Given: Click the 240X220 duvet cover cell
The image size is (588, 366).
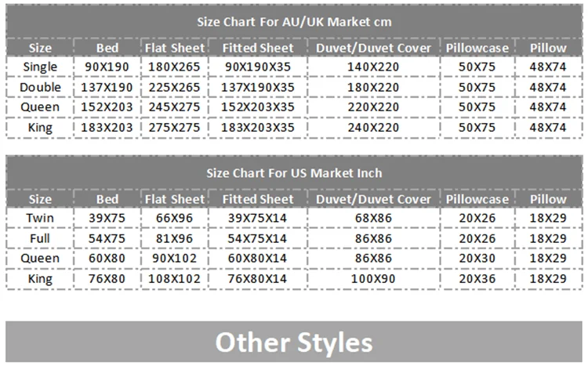Looking at the screenshot, I should (x=373, y=125).
